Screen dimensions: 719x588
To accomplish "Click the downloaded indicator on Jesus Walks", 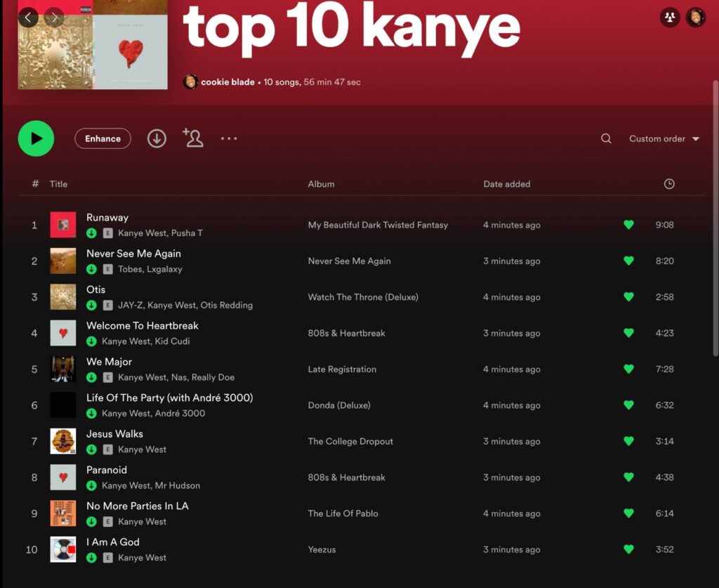I will point(92,450).
